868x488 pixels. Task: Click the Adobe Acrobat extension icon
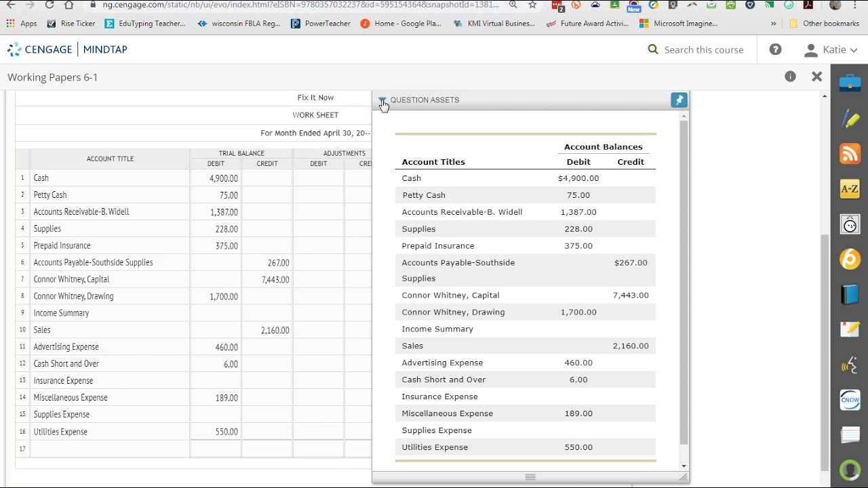coord(808,5)
